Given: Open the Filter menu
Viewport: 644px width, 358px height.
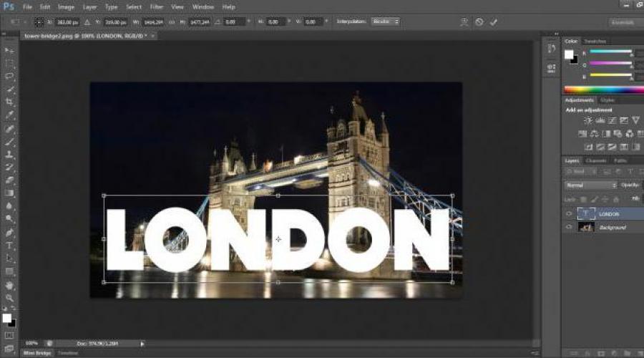Looking at the screenshot, I should click(157, 7).
